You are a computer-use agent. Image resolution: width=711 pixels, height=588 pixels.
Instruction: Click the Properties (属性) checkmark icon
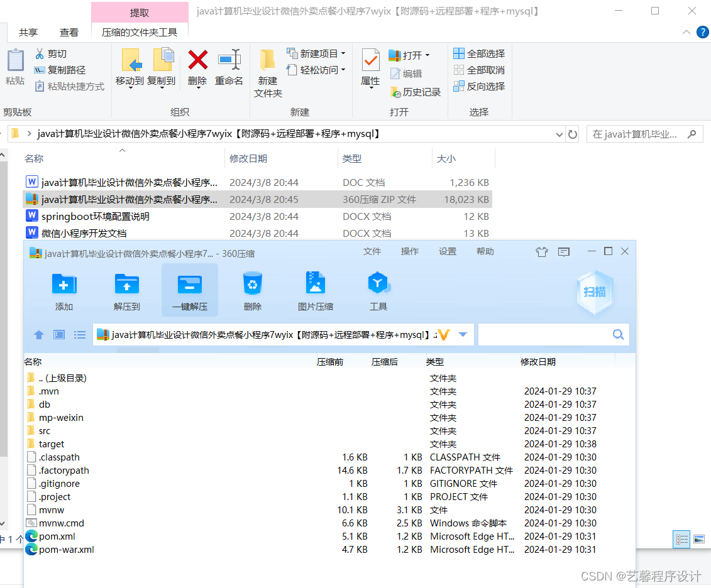coord(371,60)
